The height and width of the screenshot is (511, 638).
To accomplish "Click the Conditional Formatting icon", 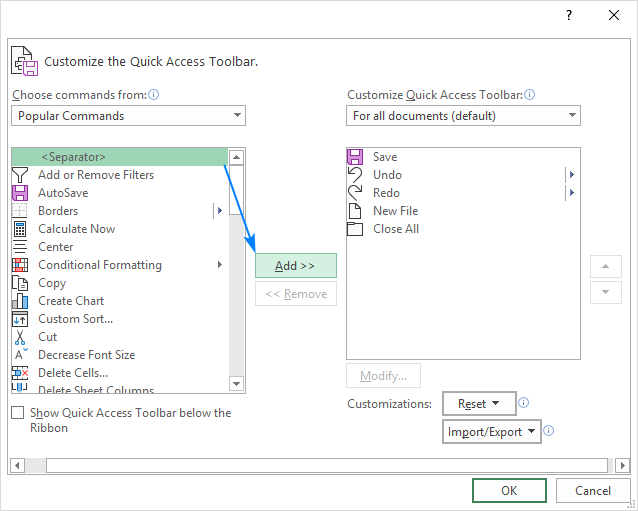I will click(x=20, y=265).
